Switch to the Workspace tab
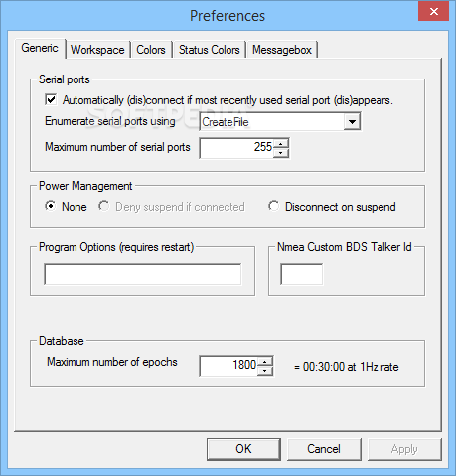456x476 pixels. click(97, 50)
